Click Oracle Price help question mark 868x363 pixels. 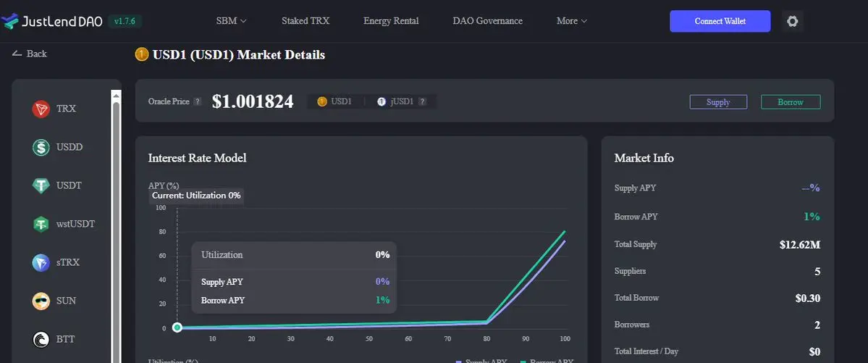click(198, 102)
